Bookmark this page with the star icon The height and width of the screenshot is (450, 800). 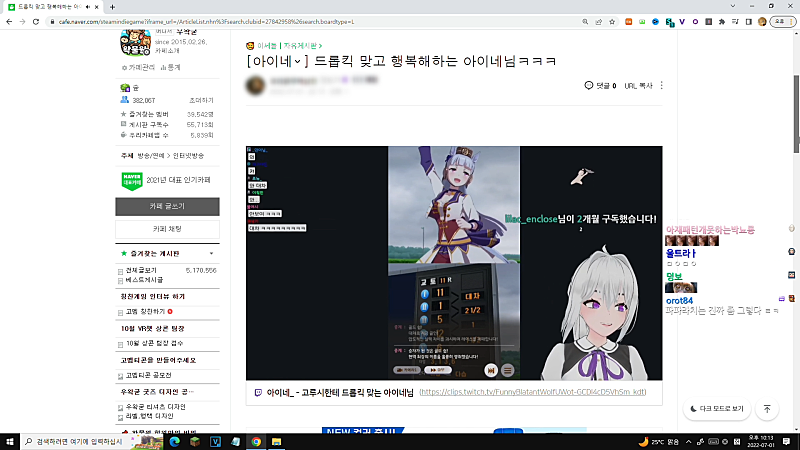pos(612,22)
